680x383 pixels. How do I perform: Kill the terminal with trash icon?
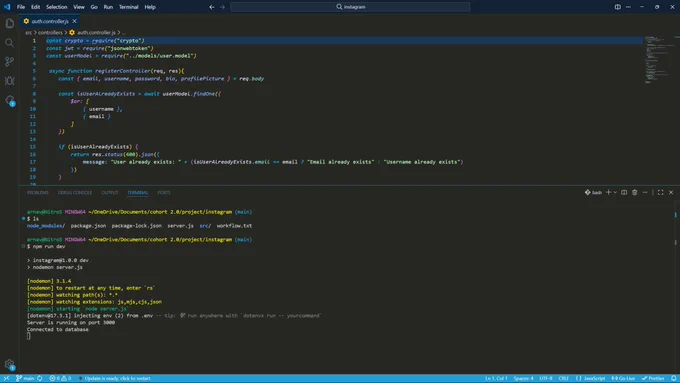point(634,192)
